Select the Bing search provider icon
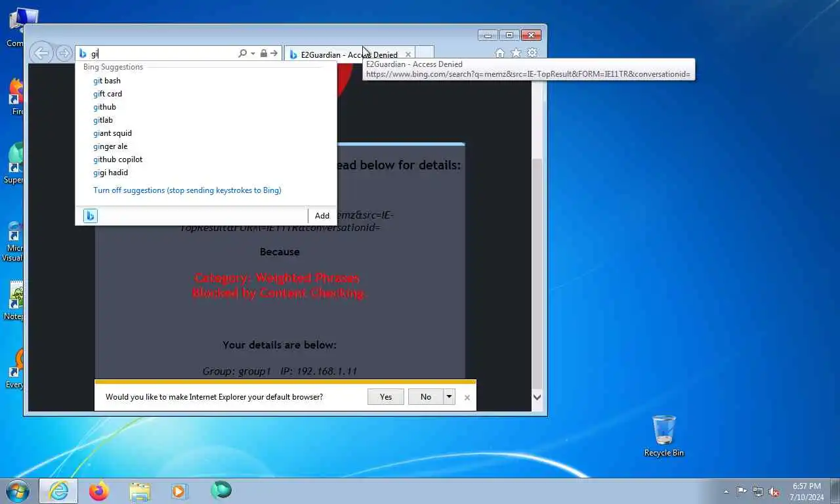840x504 pixels. [x=91, y=215]
